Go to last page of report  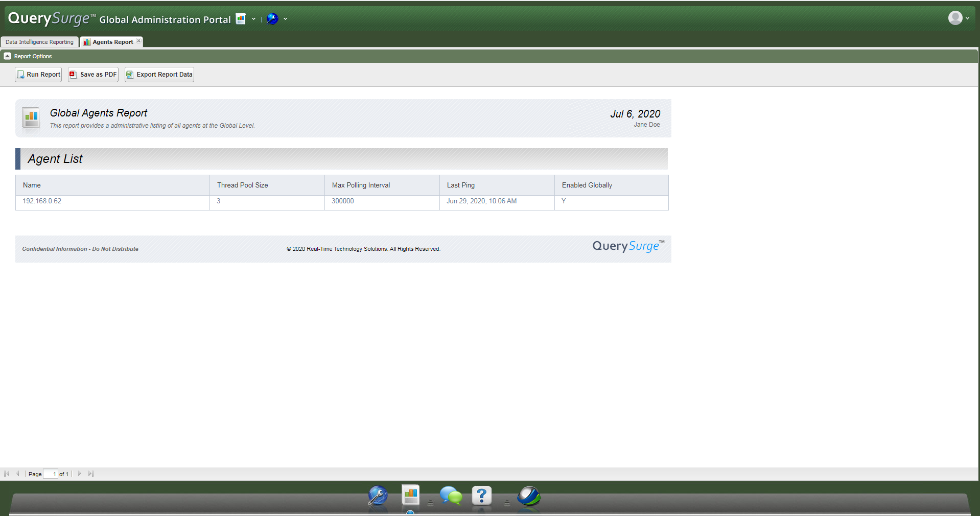click(91, 474)
